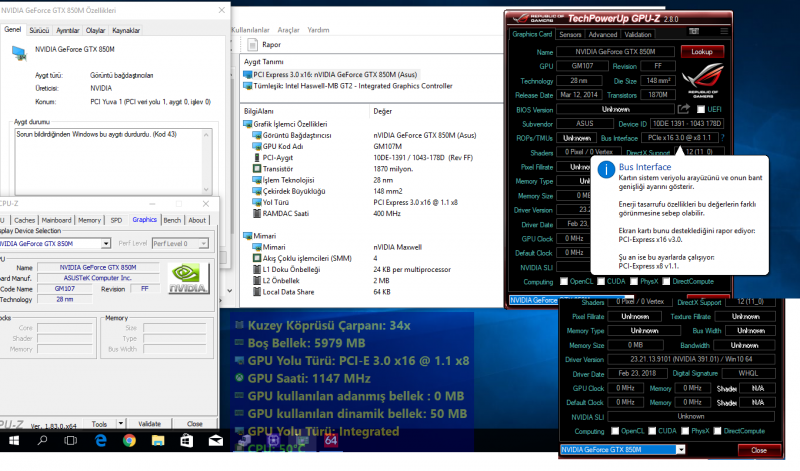
Task: Switch to the GPU-Z Advanced tab
Action: pos(603,34)
